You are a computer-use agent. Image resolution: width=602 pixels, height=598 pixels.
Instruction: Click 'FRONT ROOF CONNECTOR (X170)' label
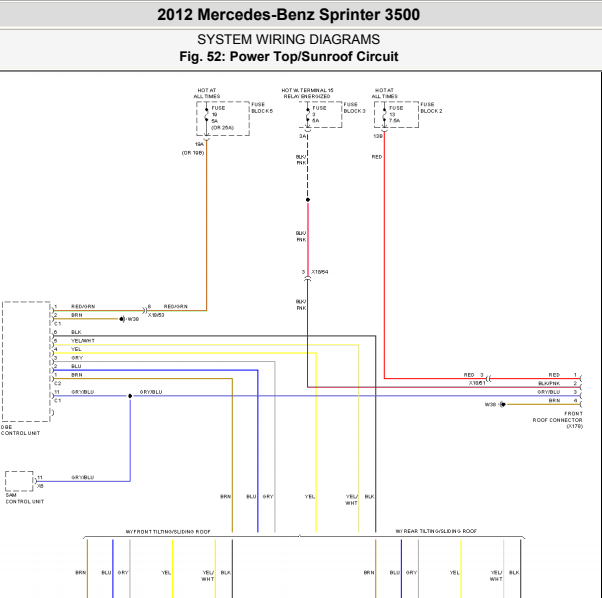(x=557, y=420)
